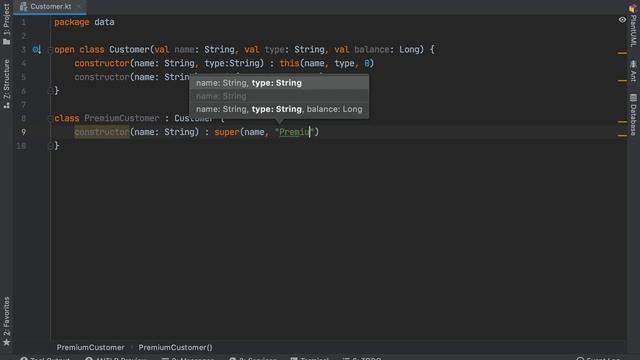This screenshot has width=640, height=360.
Task: Click the 'PremiumCustomer' class name on line 8
Action: coord(122,118)
